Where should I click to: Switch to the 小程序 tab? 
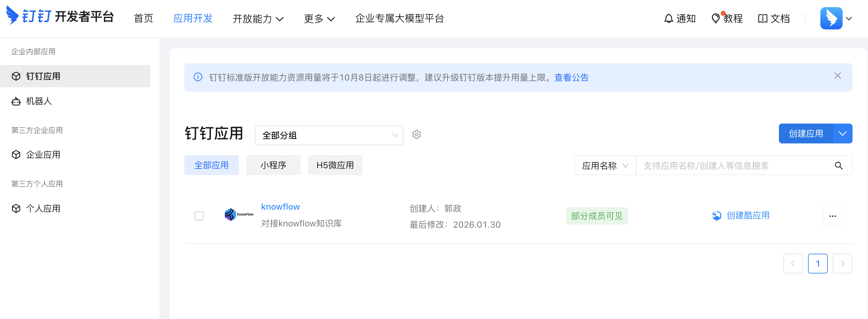pos(273,165)
